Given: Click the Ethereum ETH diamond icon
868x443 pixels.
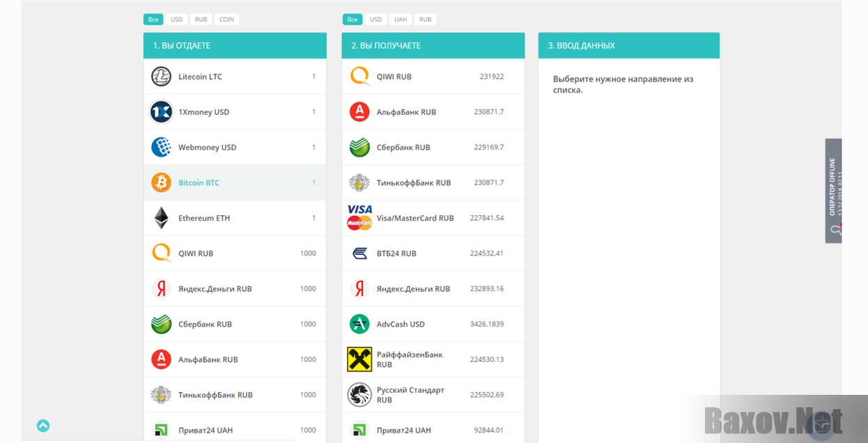Looking at the screenshot, I should pyautogui.click(x=161, y=218).
